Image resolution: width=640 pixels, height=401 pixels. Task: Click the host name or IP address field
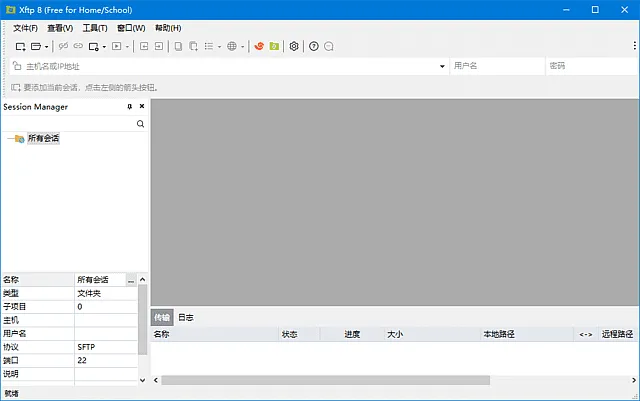pyautogui.click(x=231, y=66)
